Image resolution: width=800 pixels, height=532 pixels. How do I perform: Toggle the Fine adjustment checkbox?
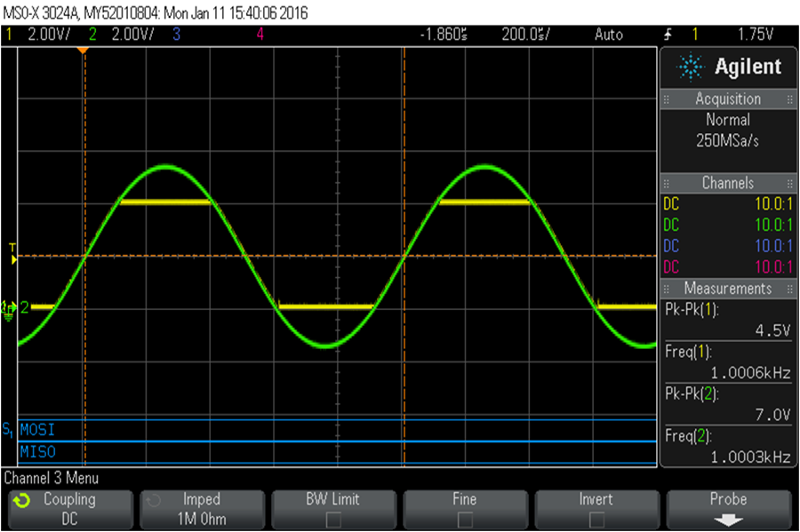click(465, 520)
